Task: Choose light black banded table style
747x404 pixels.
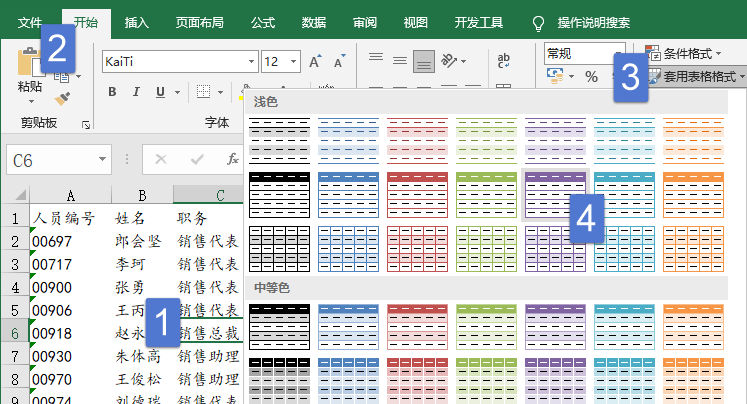Action: click(x=279, y=141)
